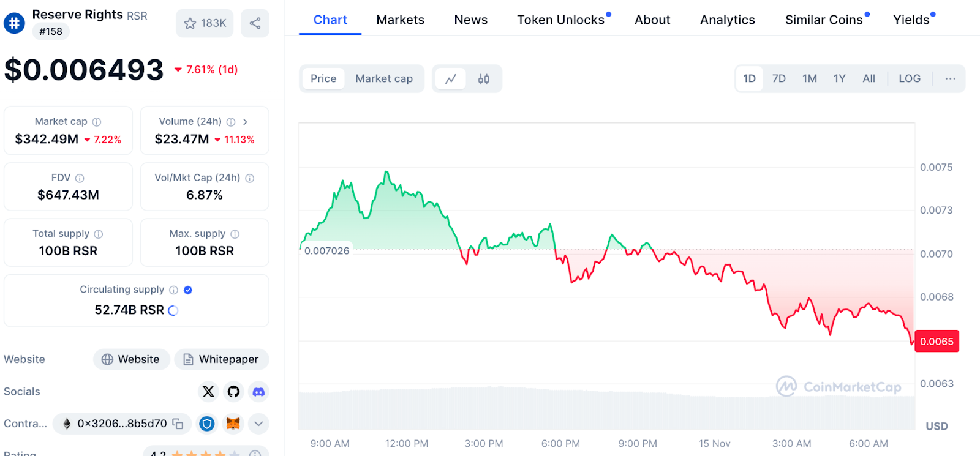Switch to the Similar Coins tab

pyautogui.click(x=824, y=20)
